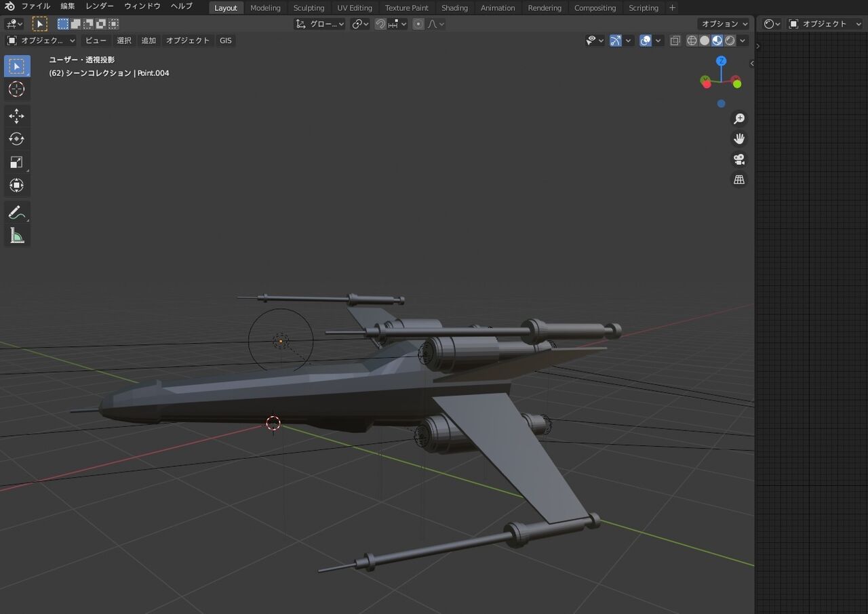Switch perspective/orthographic with grid icon
The height and width of the screenshot is (614, 868).
(x=739, y=180)
